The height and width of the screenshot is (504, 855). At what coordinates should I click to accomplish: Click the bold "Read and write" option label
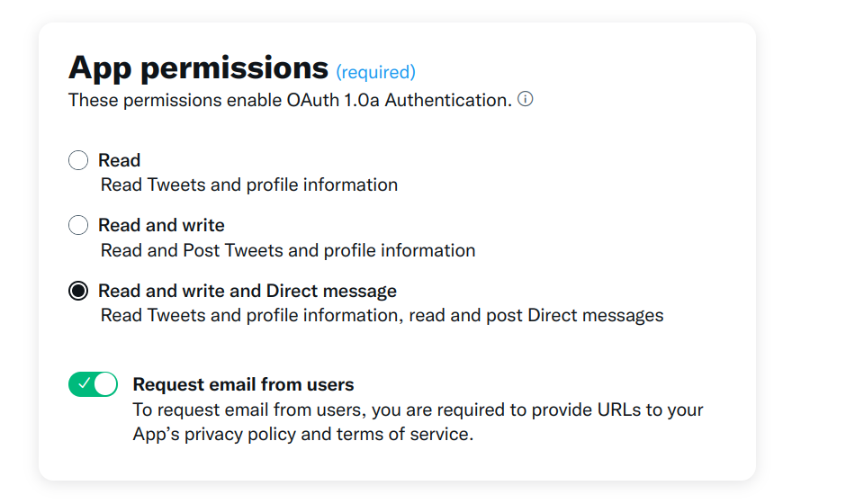[161, 226]
